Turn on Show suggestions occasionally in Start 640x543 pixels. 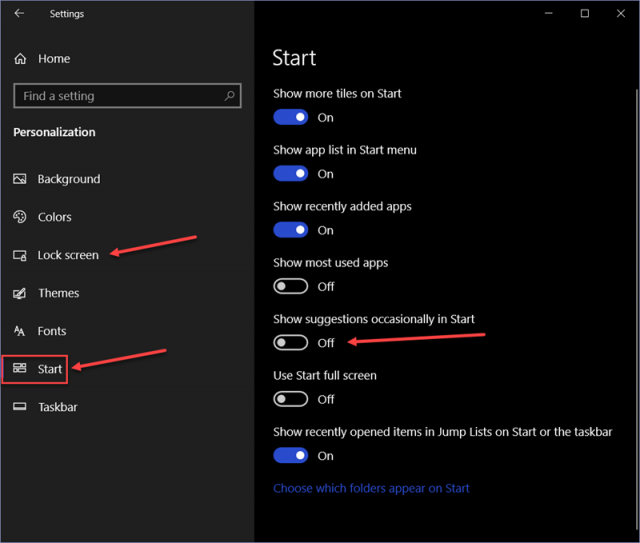(291, 343)
